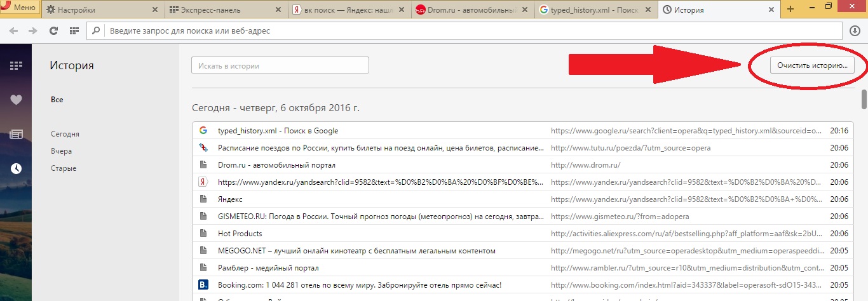The image size is (868, 301).
Task: Click the URL http://www.tutu.ru/poezda/ text
Action: pos(630,148)
